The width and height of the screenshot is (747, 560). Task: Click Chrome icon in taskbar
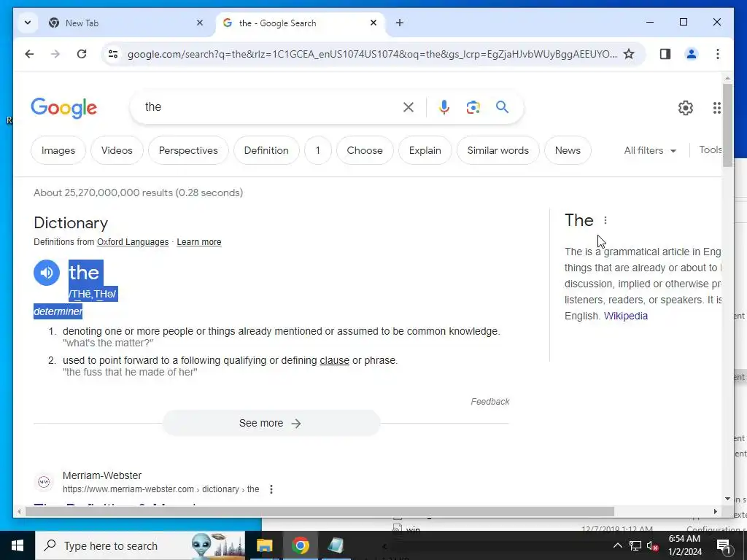click(x=300, y=545)
